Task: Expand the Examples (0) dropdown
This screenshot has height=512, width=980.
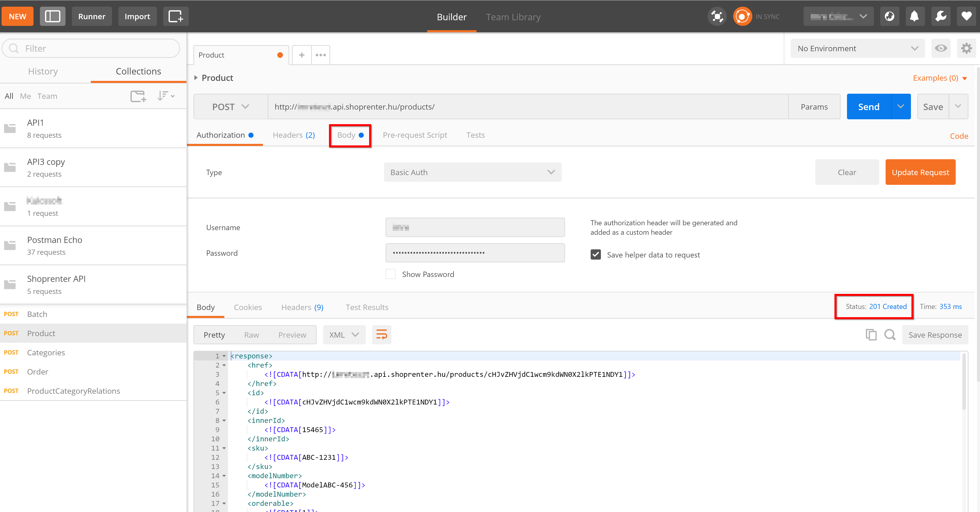Action: 940,78
